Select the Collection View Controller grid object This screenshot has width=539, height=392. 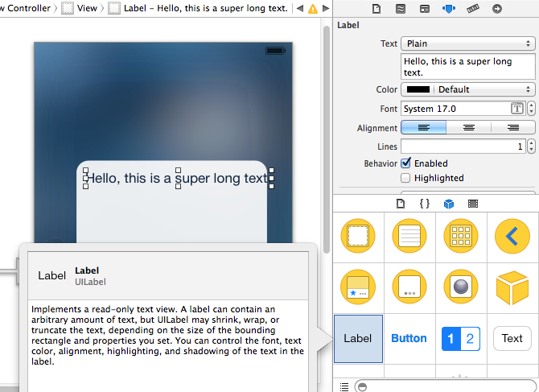pos(460,236)
